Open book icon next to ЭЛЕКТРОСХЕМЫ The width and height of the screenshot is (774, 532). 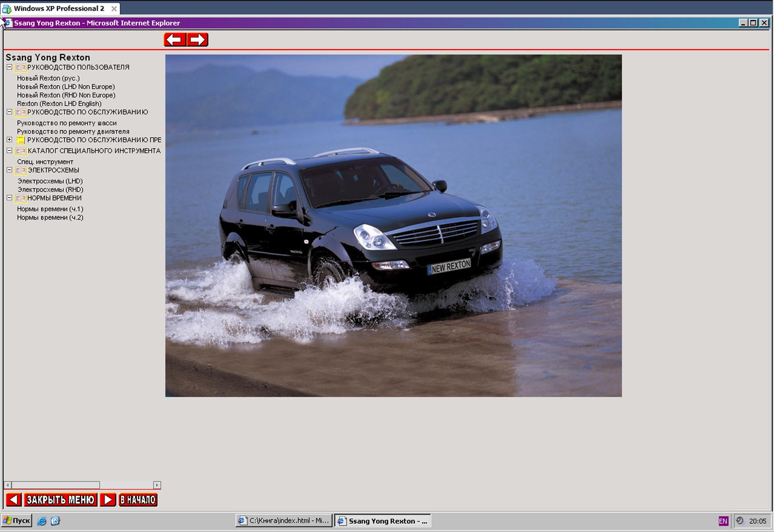[x=21, y=170]
